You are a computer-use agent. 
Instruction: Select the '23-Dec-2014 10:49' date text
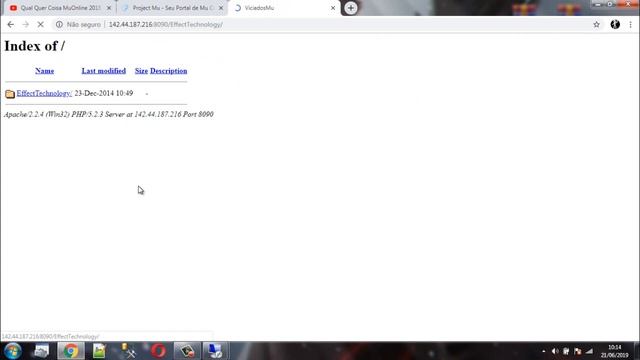coord(104,93)
